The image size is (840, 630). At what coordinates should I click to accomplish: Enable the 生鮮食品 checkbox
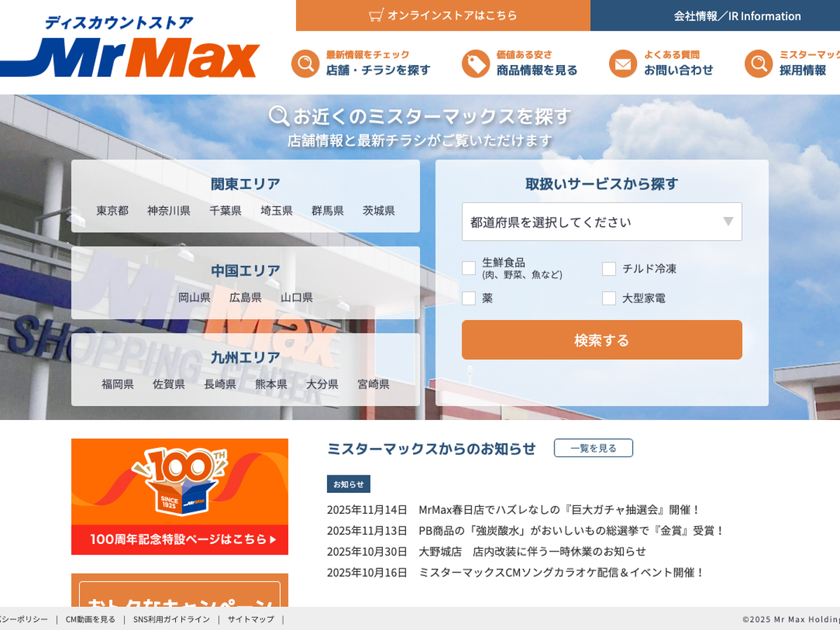coord(469,268)
